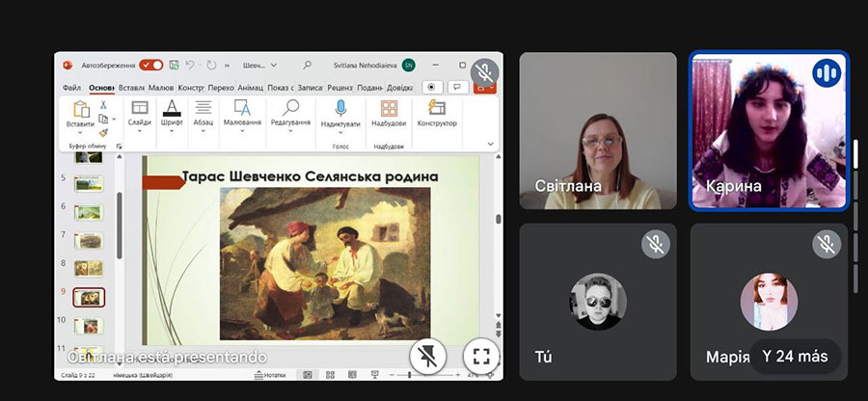Image resolution: width=868 pixels, height=401 pixels.
Task: Switch to the Записати ribbon tab
Action: click(310, 88)
